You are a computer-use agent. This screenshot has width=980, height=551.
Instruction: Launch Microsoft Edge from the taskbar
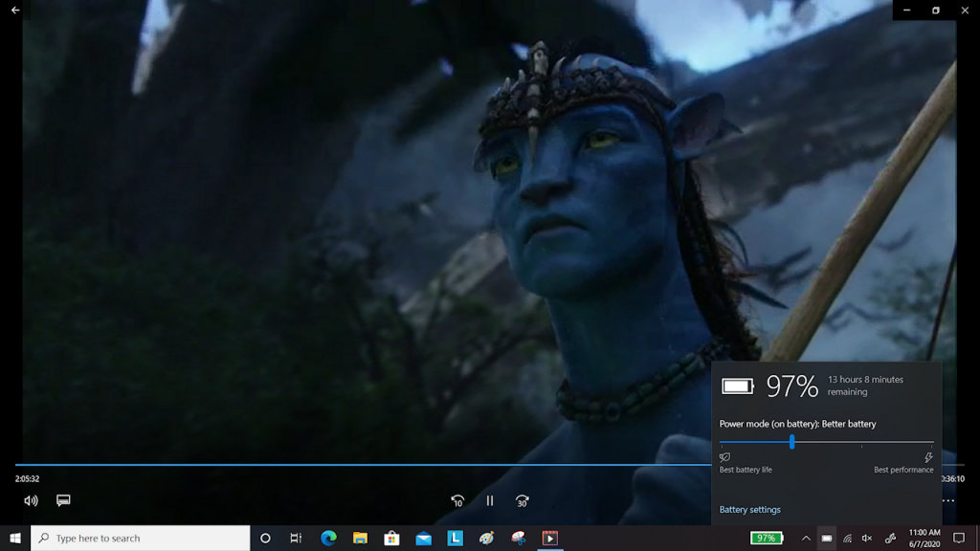328,538
